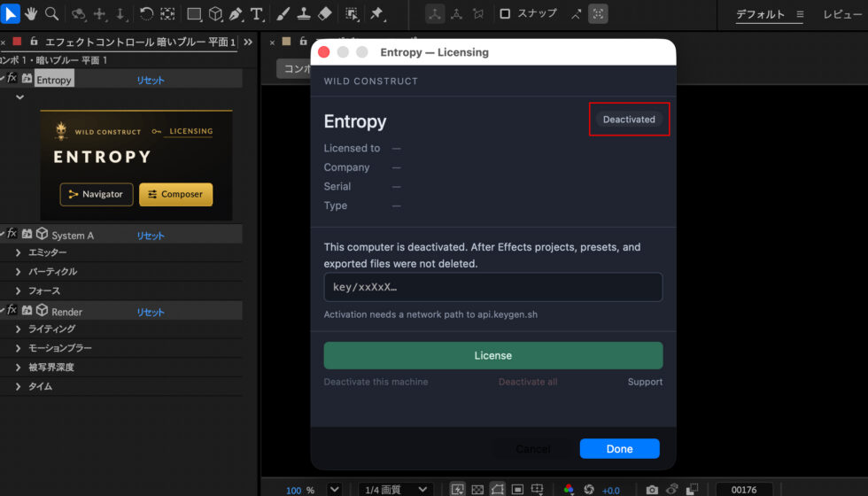
Task: Click the View Axis mode icon
Action: (477, 14)
